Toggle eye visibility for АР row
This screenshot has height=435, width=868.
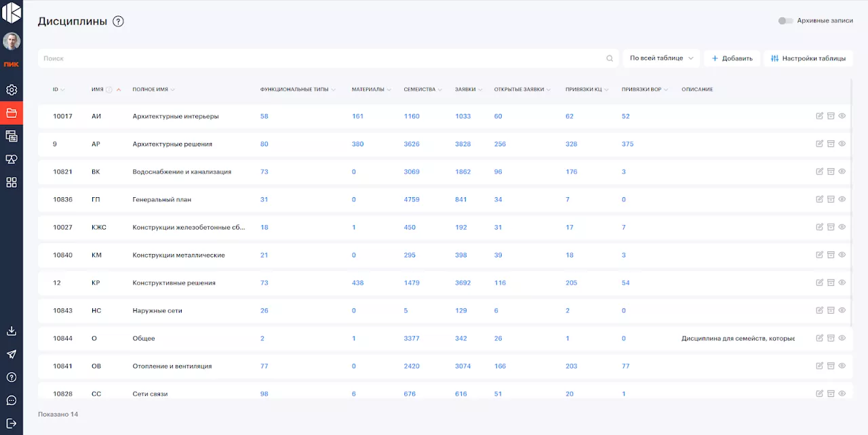pyautogui.click(x=842, y=144)
